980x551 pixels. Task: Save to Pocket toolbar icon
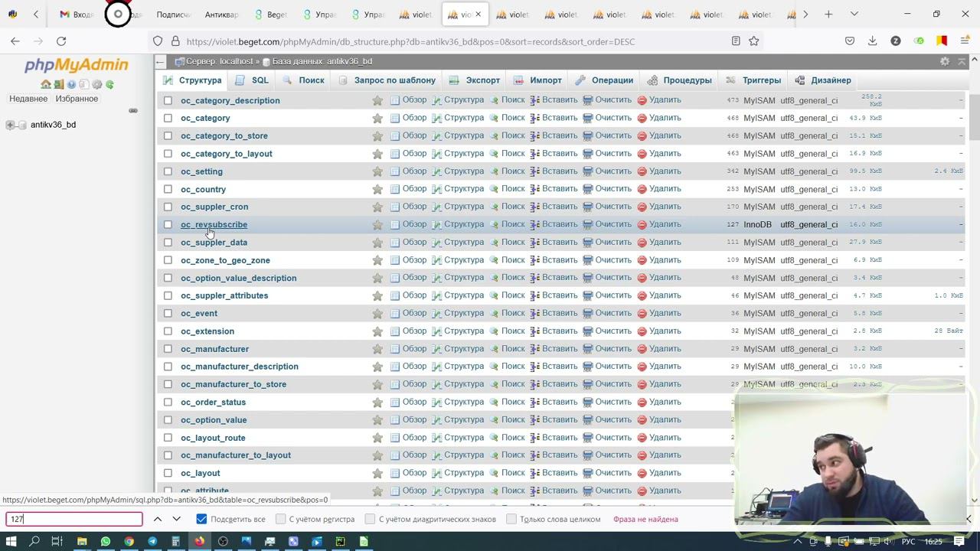(x=850, y=41)
